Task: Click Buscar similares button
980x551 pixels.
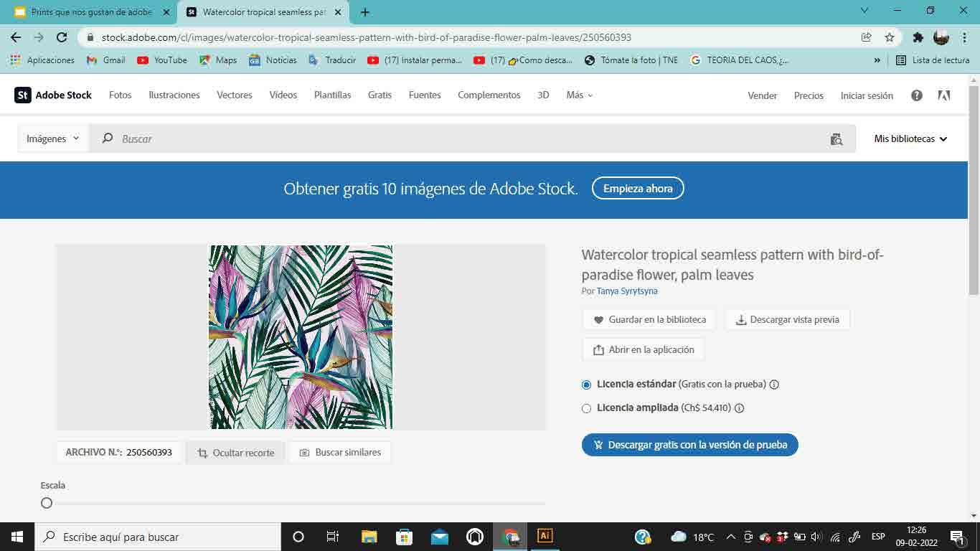Action: pyautogui.click(x=339, y=453)
